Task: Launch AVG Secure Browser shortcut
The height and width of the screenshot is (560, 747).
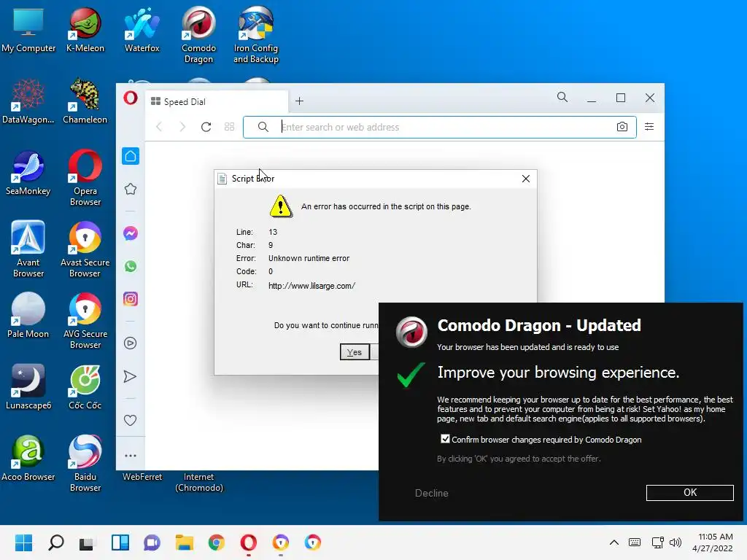Action: coord(85,321)
